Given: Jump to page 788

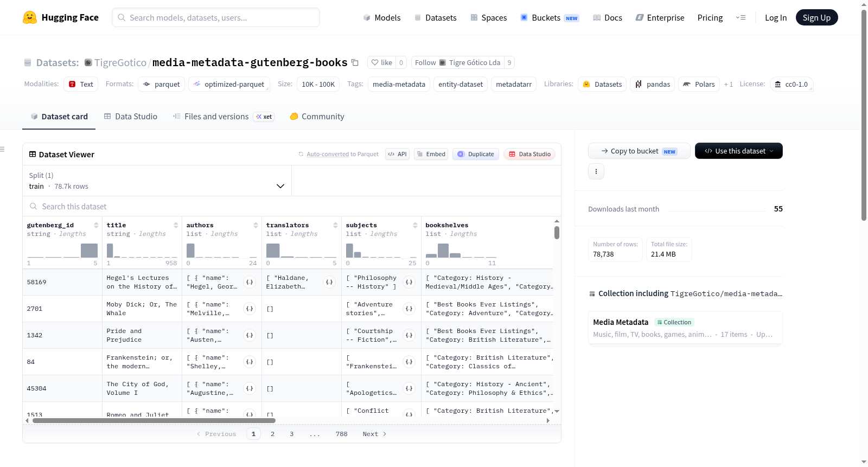Looking at the screenshot, I should pyautogui.click(x=341, y=434).
